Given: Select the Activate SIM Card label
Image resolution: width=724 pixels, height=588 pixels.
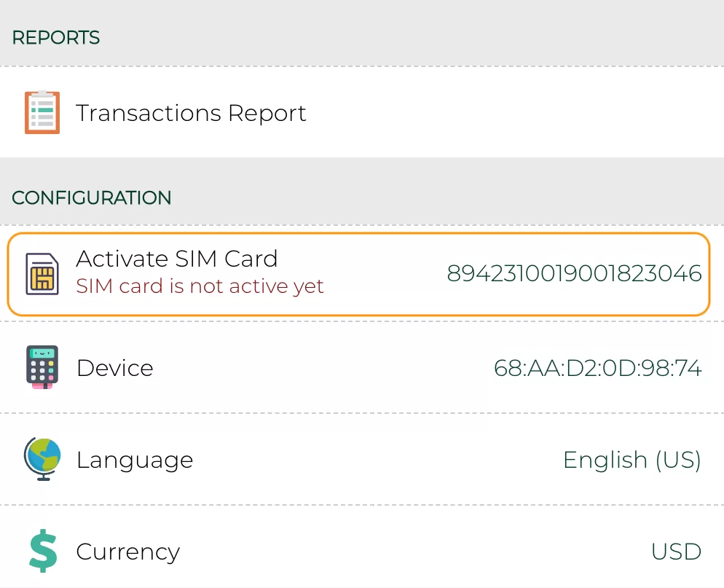Looking at the screenshot, I should pos(176,259).
